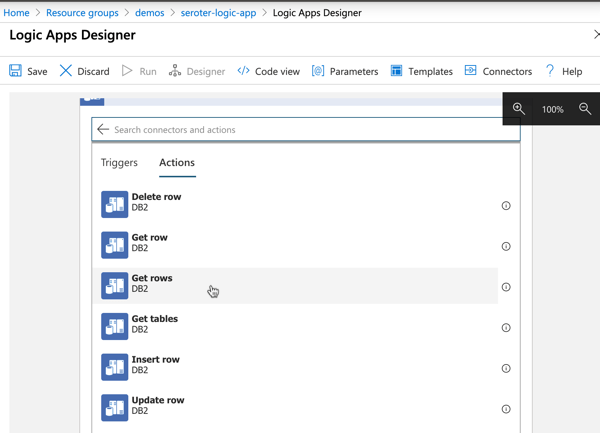
Task: Open the Connectors toolbar item
Action: (498, 71)
